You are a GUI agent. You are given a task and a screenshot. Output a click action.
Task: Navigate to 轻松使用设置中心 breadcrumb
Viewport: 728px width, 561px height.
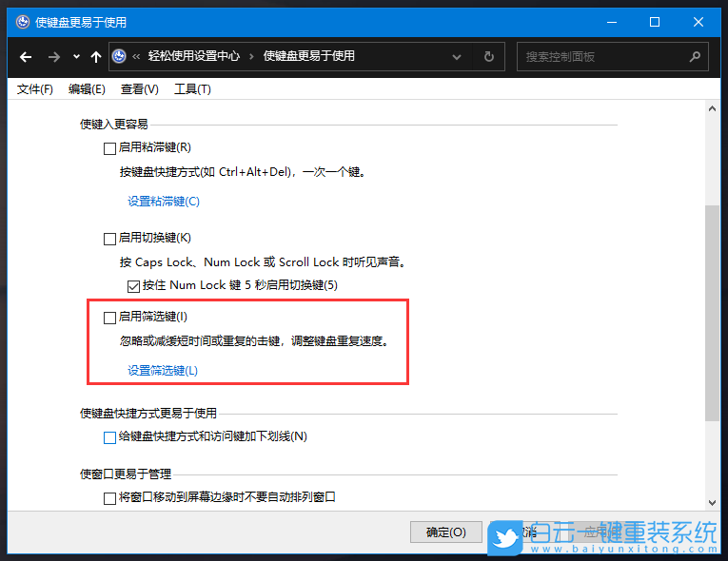[x=194, y=56]
